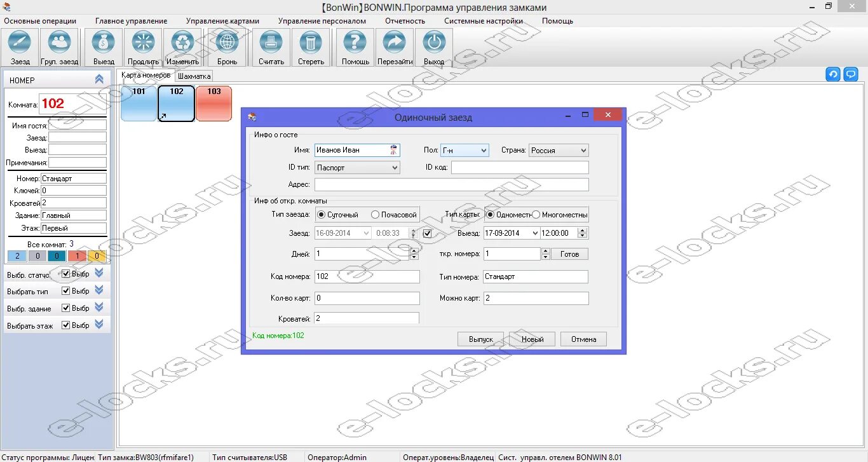Click the Выезд check-out toolbar icon

coord(104,48)
